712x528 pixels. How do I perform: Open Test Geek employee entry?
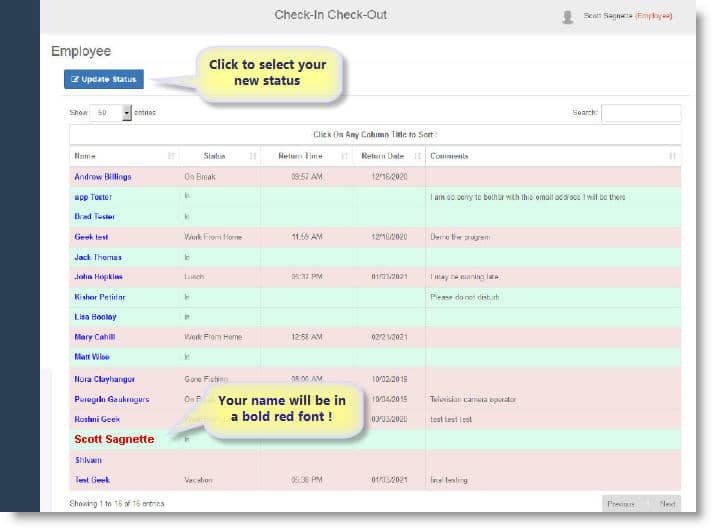coord(92,480)
